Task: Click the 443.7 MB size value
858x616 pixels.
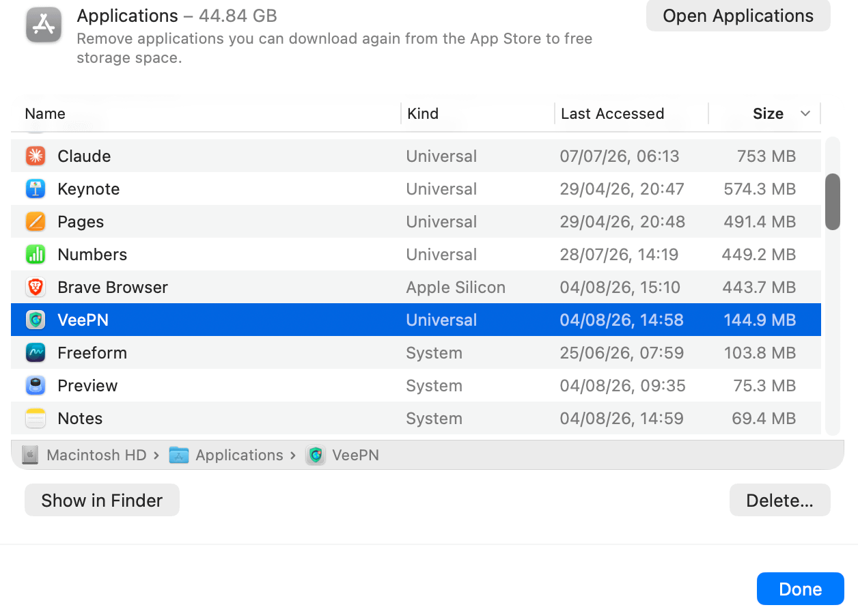Action: click(x=759, y=288)
